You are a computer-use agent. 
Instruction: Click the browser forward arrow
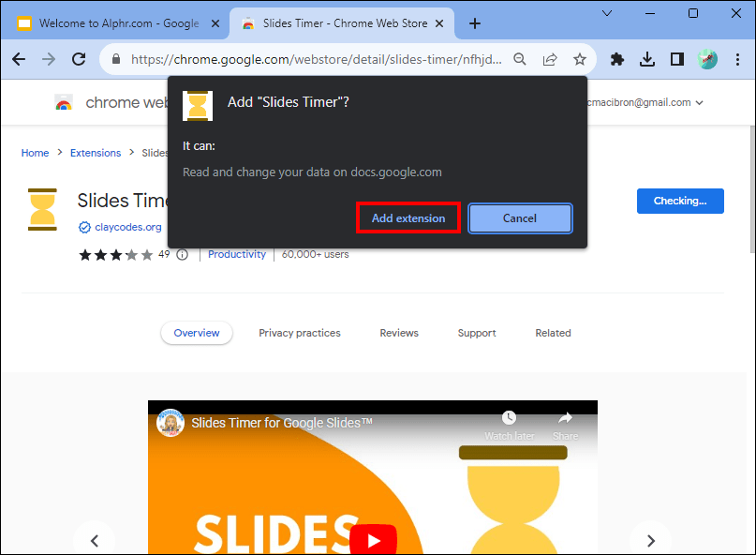click(x=49, y=59)
